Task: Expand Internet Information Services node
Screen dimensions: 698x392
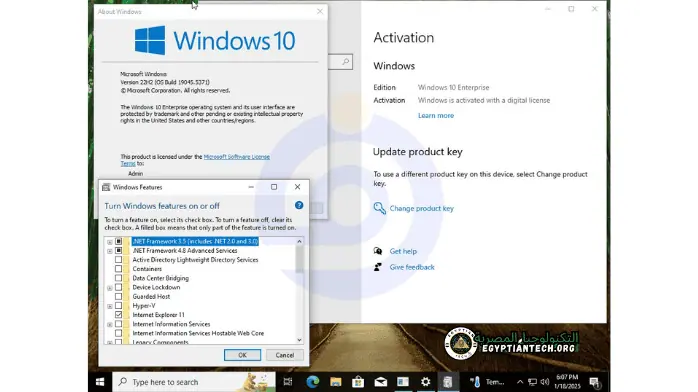Action: [110, 324]
